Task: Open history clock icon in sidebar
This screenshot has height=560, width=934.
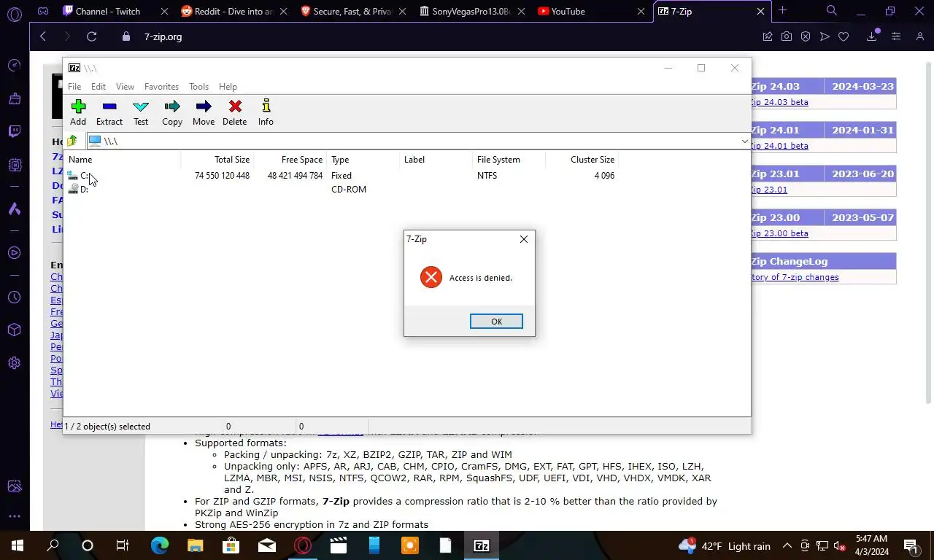Action: pos(15,297)
